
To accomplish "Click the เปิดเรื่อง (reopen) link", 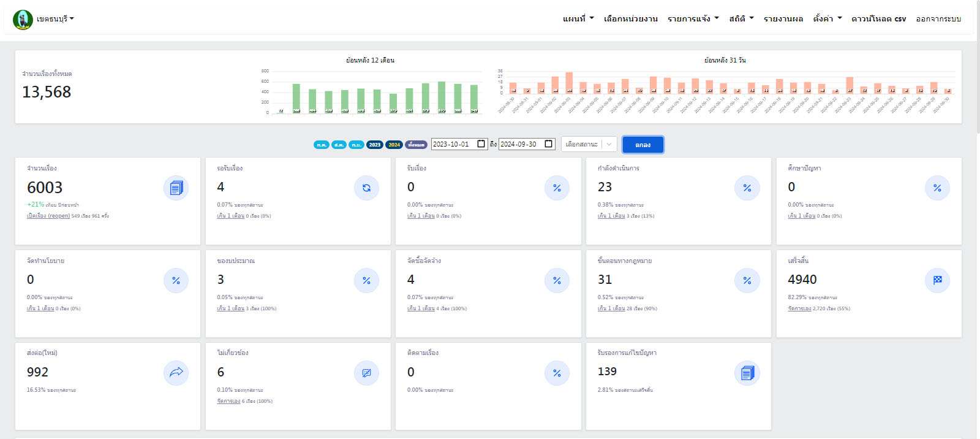I will click(x=48, y=216).
